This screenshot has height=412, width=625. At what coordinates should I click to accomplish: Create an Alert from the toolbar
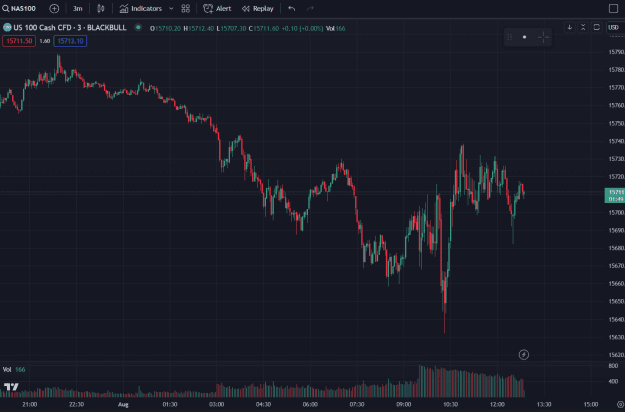(217, 8)
